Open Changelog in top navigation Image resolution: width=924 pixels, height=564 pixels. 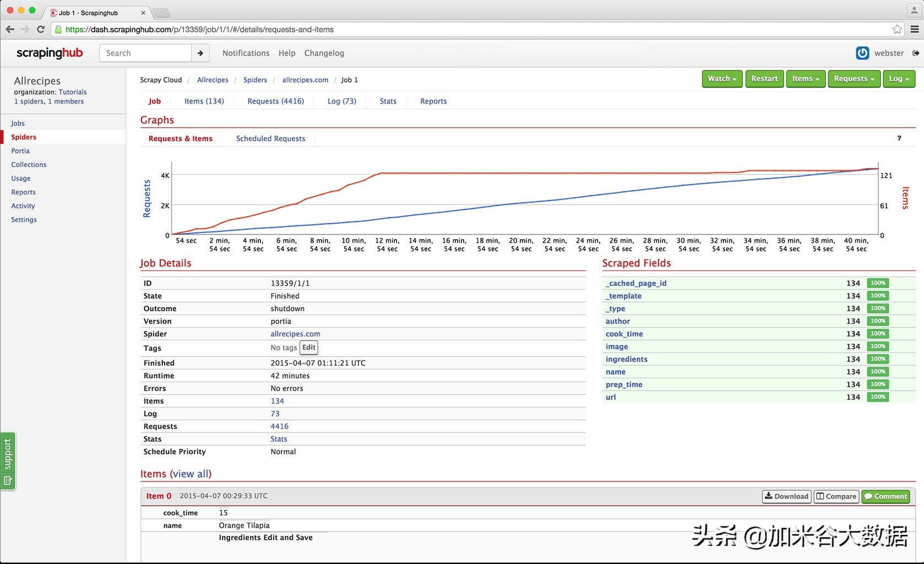[324, 53]
